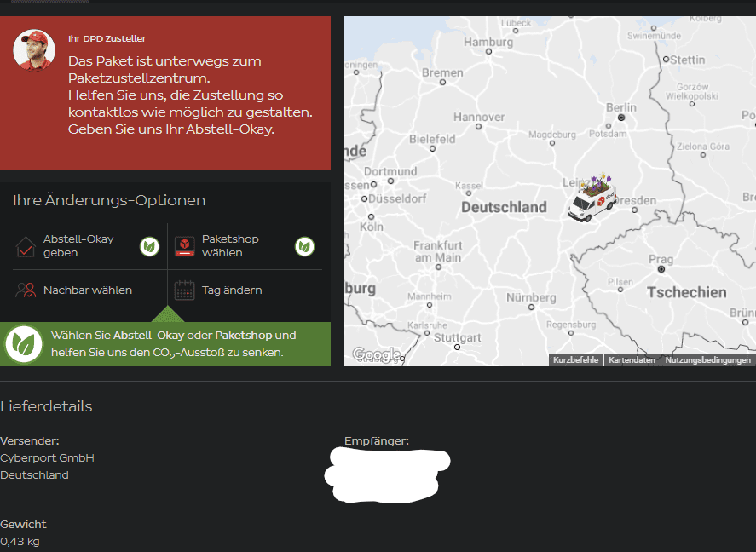
Task: Click the Cyberport GmbH sender name
Action: point(47,457)
